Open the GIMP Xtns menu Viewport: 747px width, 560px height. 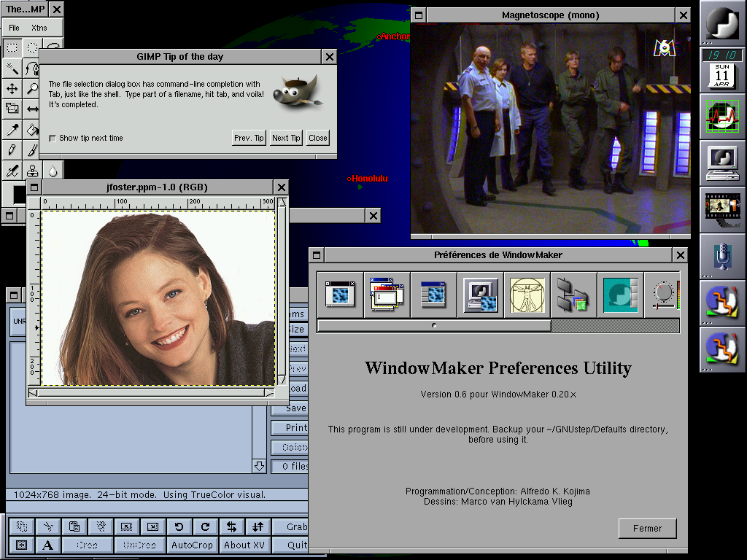(39, 28)
